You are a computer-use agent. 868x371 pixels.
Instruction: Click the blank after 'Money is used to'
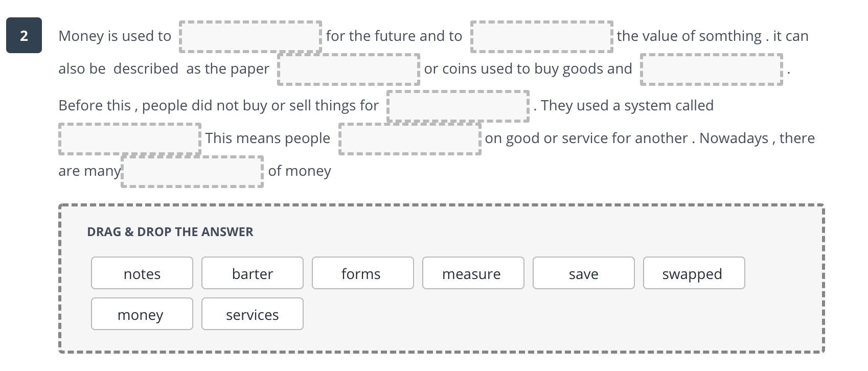pyautogui.click(x=250, y=37)
